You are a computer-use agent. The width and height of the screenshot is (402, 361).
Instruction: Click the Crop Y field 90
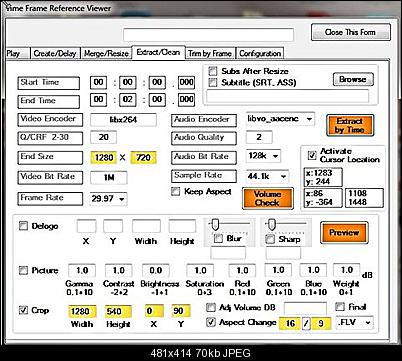coord(181,311)
